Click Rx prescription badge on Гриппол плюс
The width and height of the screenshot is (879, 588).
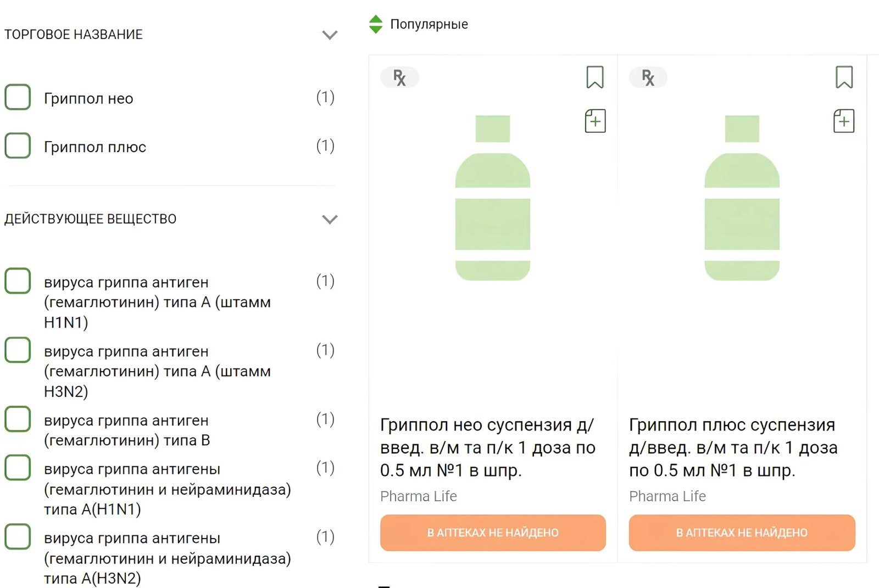648,77
